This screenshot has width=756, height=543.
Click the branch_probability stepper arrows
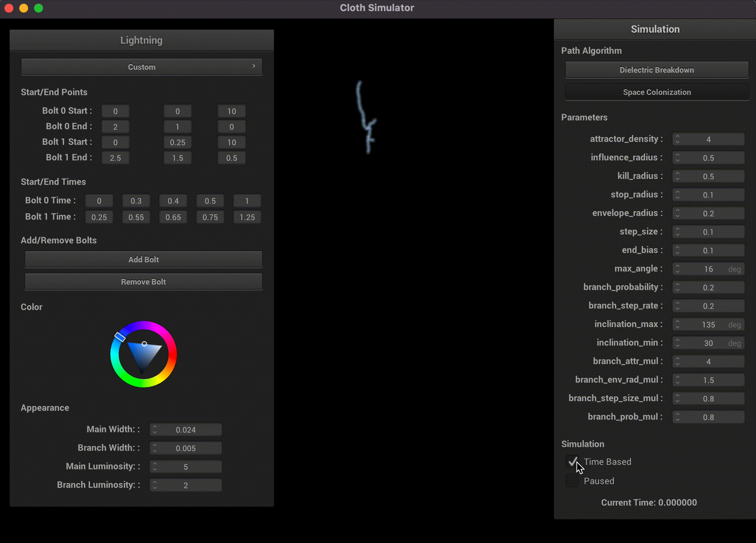677,287
